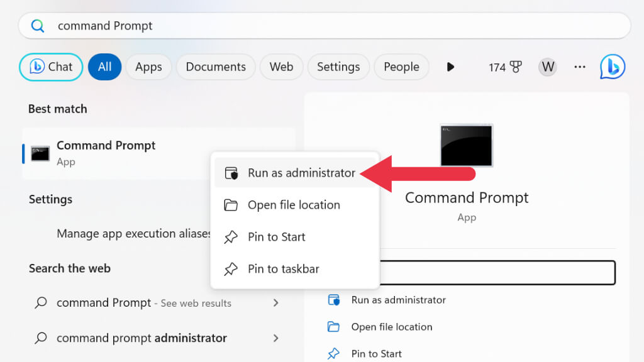This screenshot has width=644, height=362.
Task: Click Open file location in preview pane
Action: click(392, 327)
